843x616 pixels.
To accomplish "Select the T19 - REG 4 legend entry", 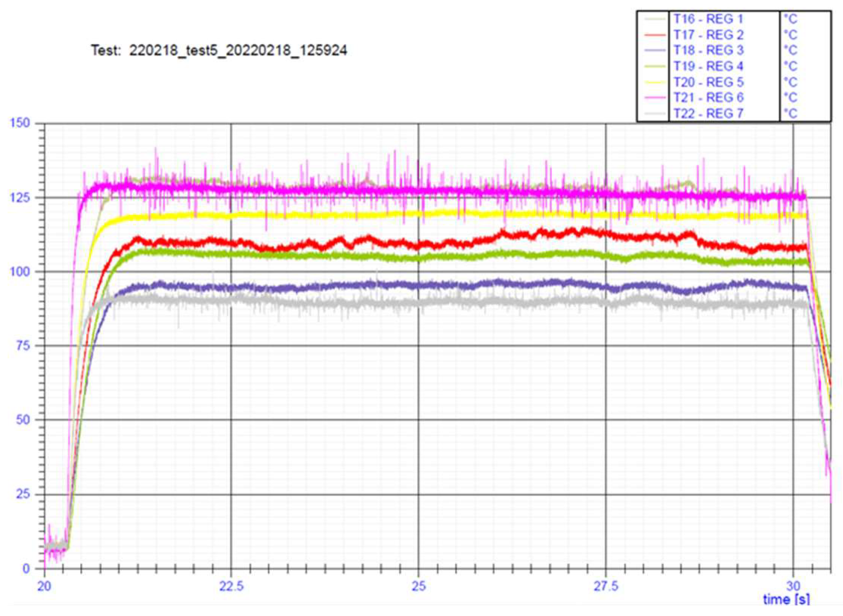I will click(x=708, y=66).
